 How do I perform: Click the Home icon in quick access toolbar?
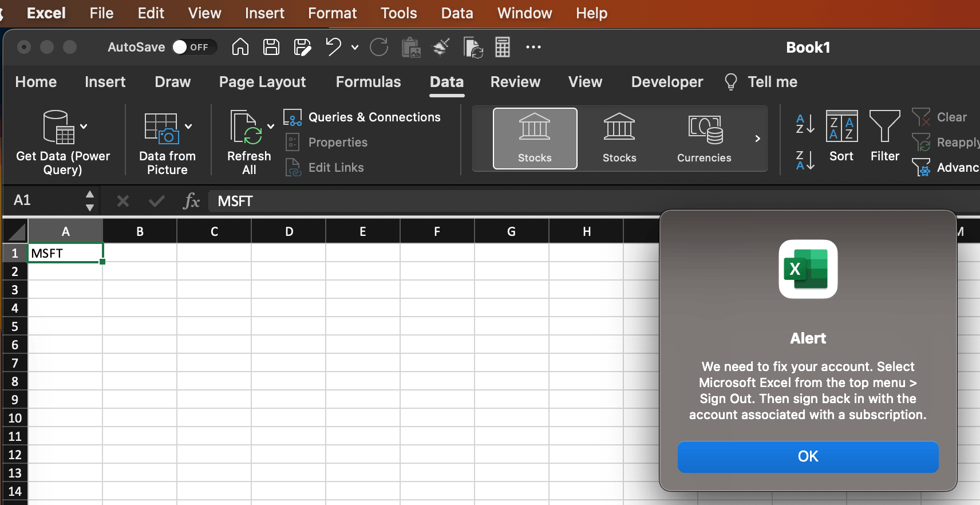coord(240,47)
